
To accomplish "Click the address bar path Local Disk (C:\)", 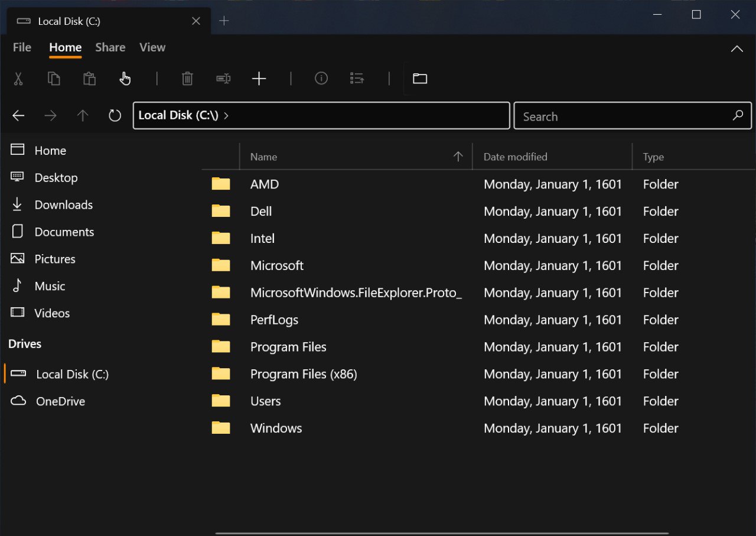I will tap(178, 115).
